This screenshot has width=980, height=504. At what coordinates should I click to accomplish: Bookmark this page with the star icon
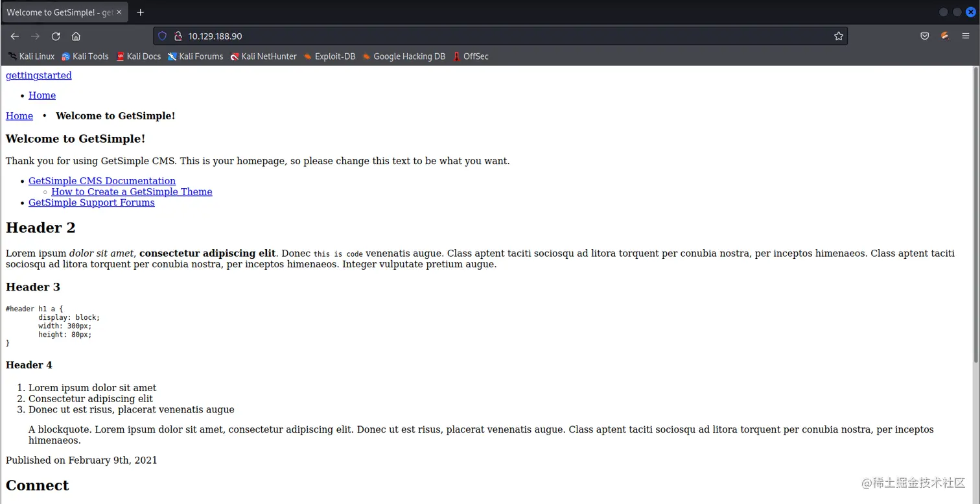pyautogui.click(x=839, y=36)
